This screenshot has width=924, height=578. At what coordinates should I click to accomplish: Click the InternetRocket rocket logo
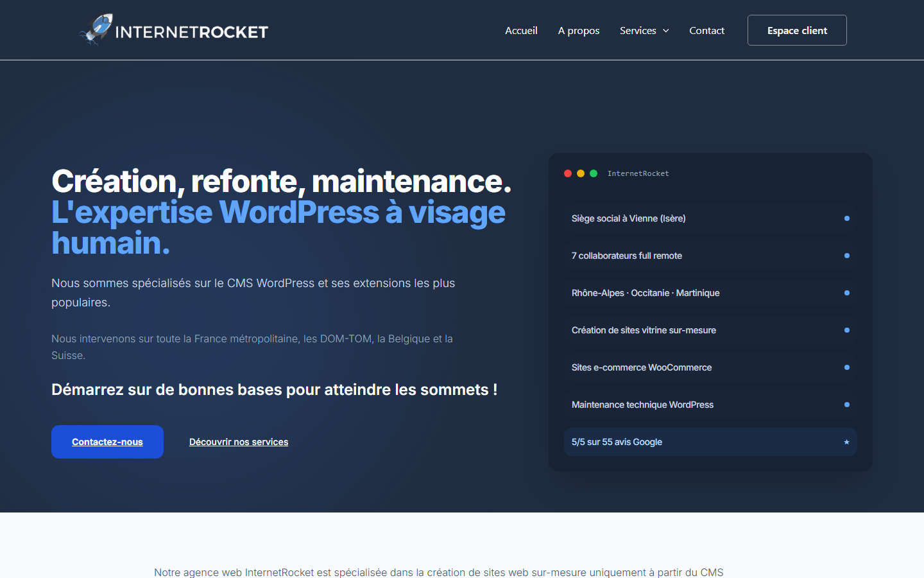tap(173, 30)
